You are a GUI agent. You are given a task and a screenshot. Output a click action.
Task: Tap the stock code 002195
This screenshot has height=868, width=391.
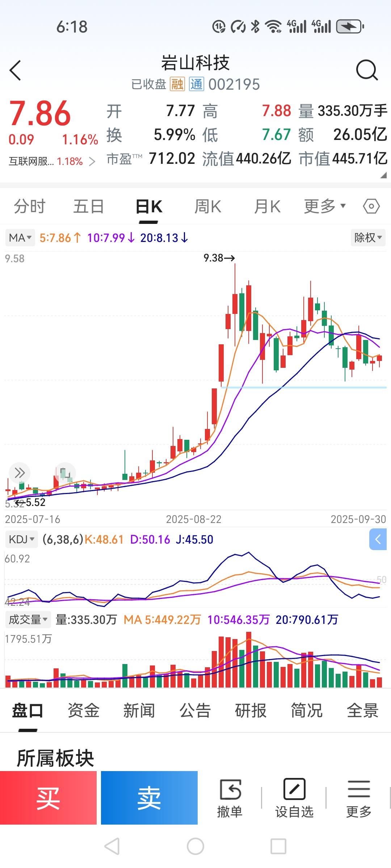tap(234, 84)
